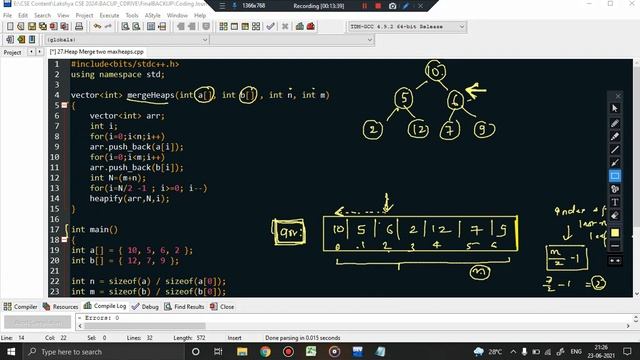Image resolution: width=640 pixels, height=360 pixels.
Task: Change line thickness in the drawing palette
Action: pyautogui.click(x=615, y=246)
